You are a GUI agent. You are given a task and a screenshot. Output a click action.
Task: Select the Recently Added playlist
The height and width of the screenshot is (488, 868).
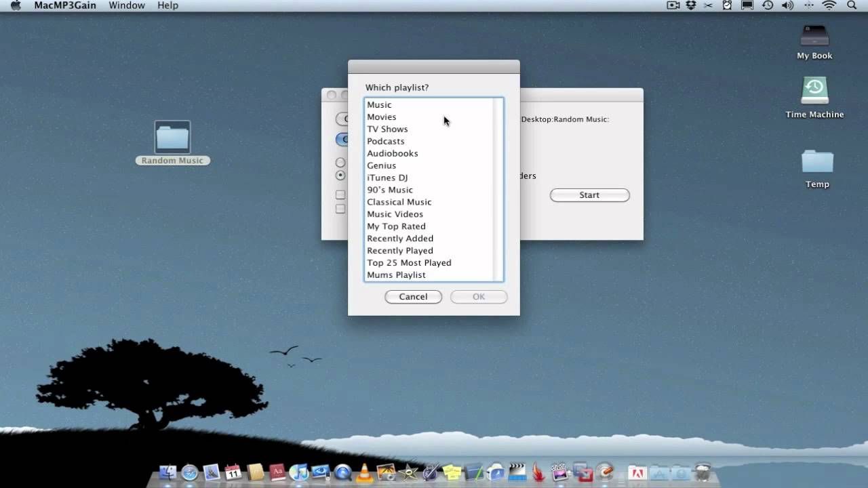click(400, 239)
